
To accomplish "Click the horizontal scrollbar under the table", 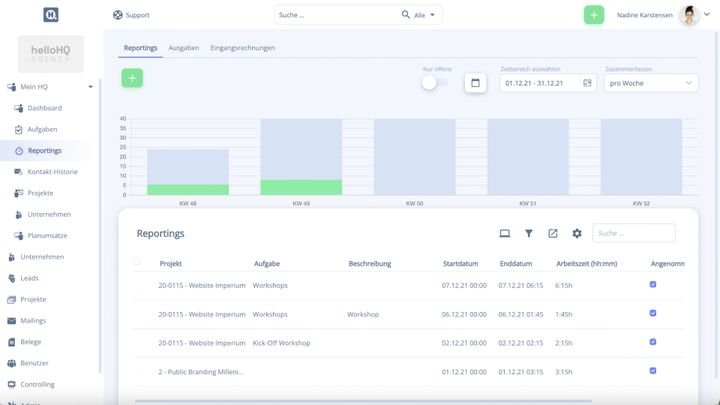I will point(363,401).
